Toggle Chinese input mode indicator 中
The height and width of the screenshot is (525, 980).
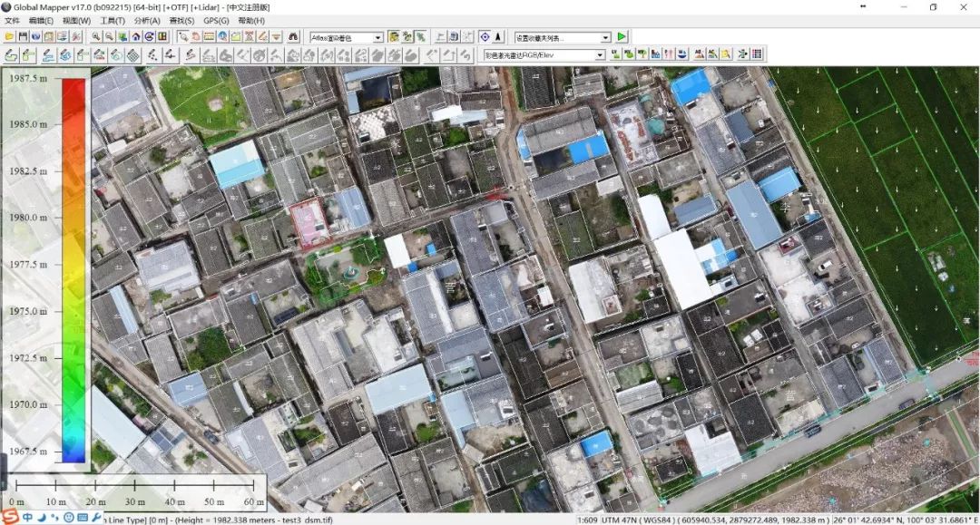point(28,517)
